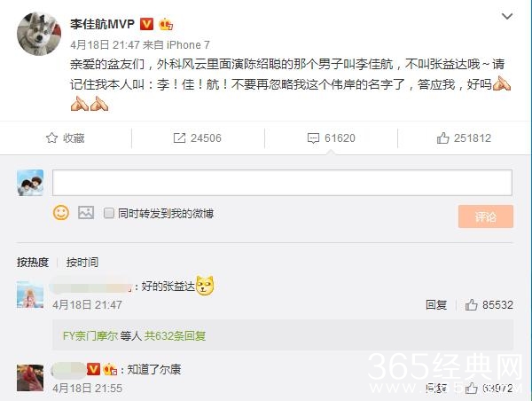Image resolution: width=532 pixels, height=401 pixels.
Task: Click the orange 评论 submit button
Action: (486, 216)
